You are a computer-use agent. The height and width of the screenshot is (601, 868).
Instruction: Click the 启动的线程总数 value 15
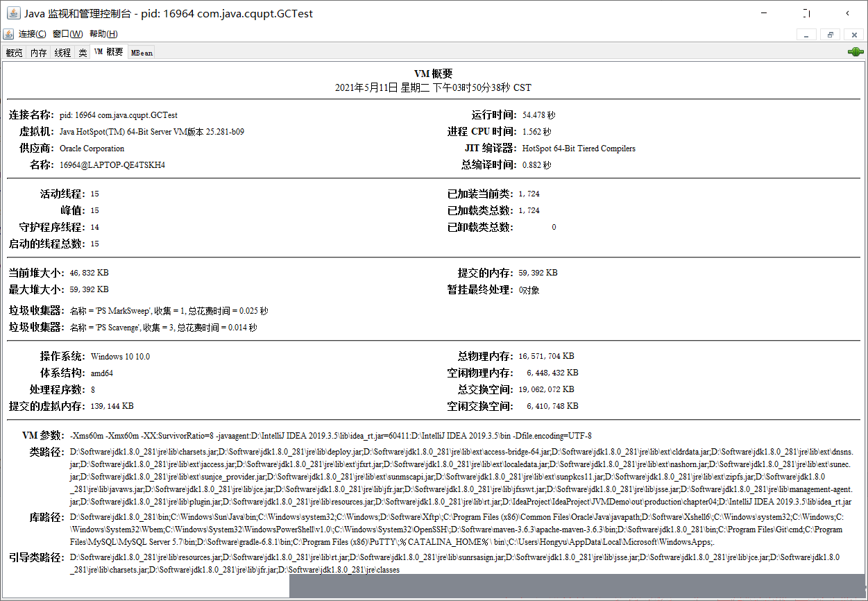click(95, 244)
